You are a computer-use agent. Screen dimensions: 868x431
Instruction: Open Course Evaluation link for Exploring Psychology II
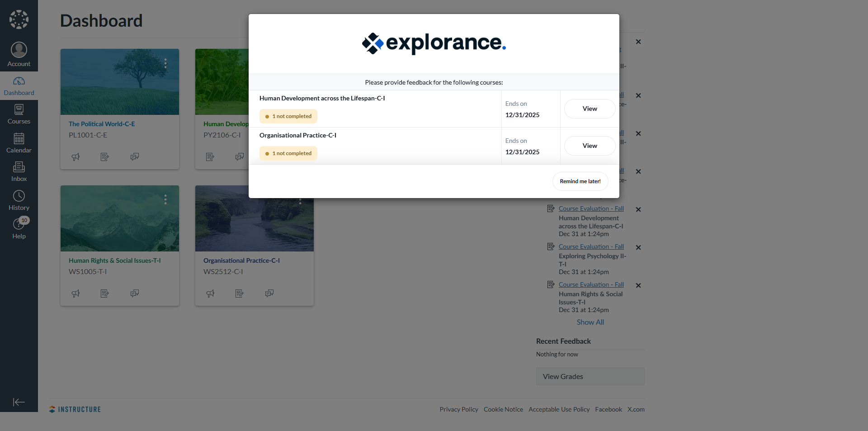pyautogui.click(x=591, y=246)
